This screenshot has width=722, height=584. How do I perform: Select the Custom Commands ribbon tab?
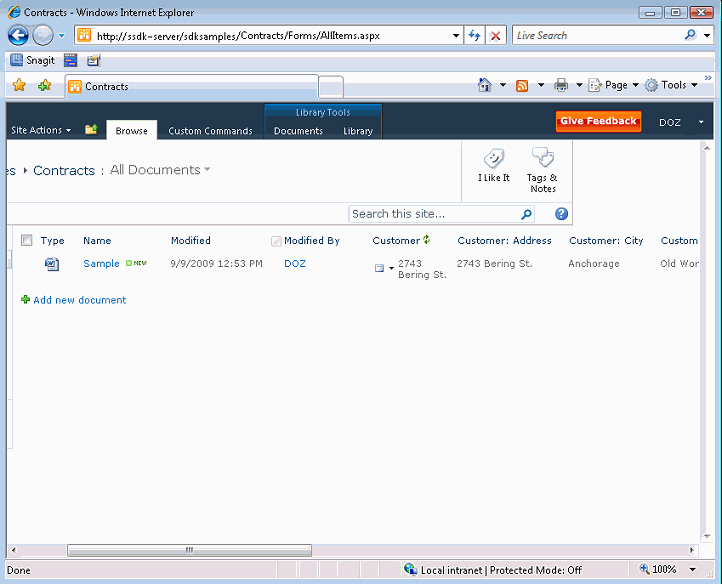click(210, 131)
